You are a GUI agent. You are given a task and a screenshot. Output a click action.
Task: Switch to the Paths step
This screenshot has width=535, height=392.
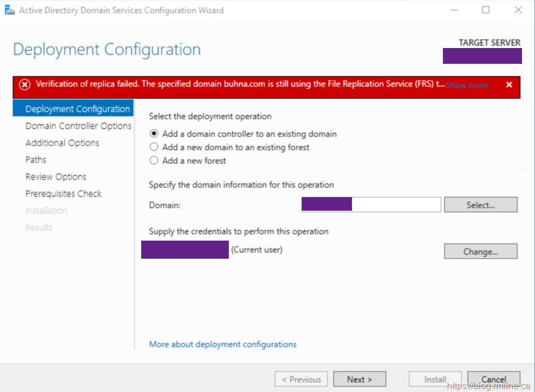tap(36, 160)
